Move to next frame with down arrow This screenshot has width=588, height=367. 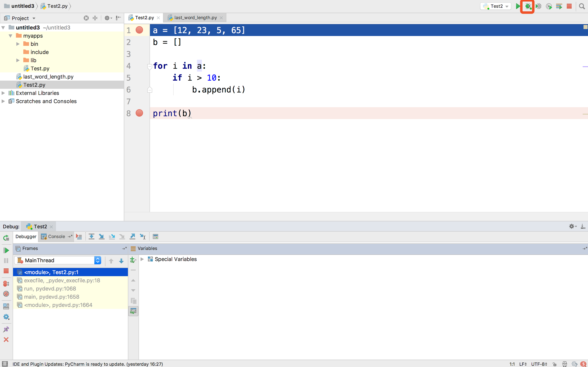[x=121, y=261]
